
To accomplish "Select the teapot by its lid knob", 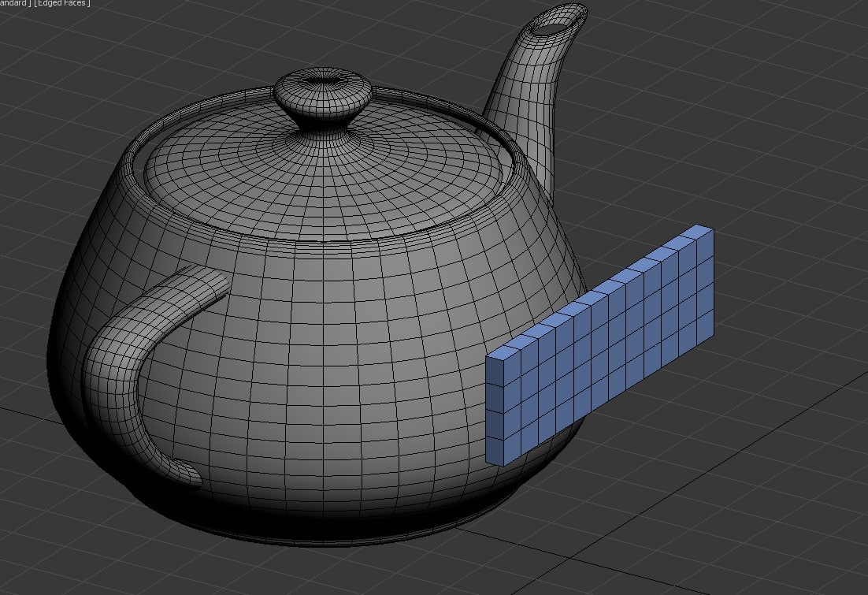I will [323, 100].
